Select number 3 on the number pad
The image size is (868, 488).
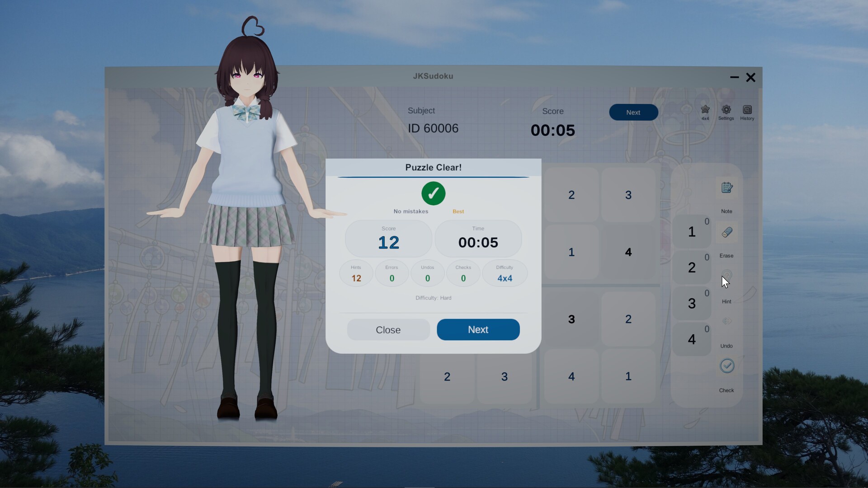[x=691, y=303]
